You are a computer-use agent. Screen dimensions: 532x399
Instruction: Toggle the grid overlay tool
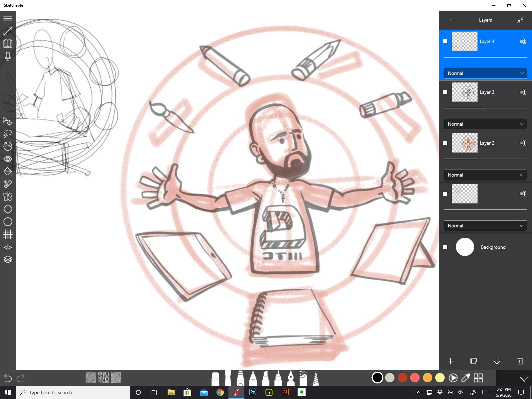pyautogui.click(x=8, y=234)
